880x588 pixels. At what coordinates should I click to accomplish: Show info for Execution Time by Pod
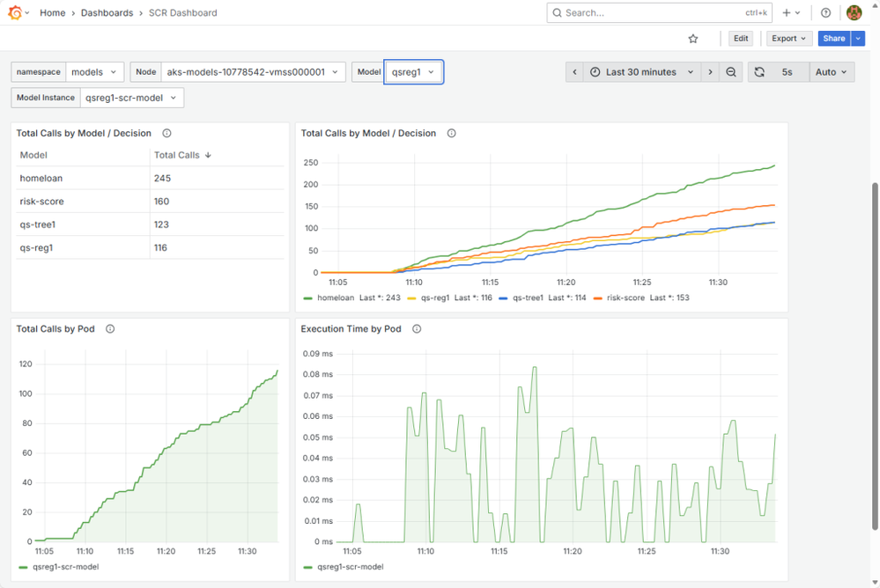(417, 329)
